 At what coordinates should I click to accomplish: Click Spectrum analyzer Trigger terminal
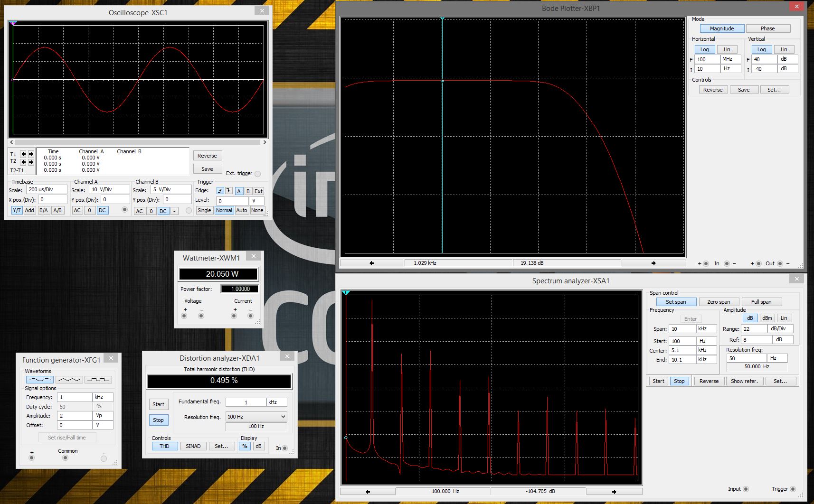[x=793, y=489]
